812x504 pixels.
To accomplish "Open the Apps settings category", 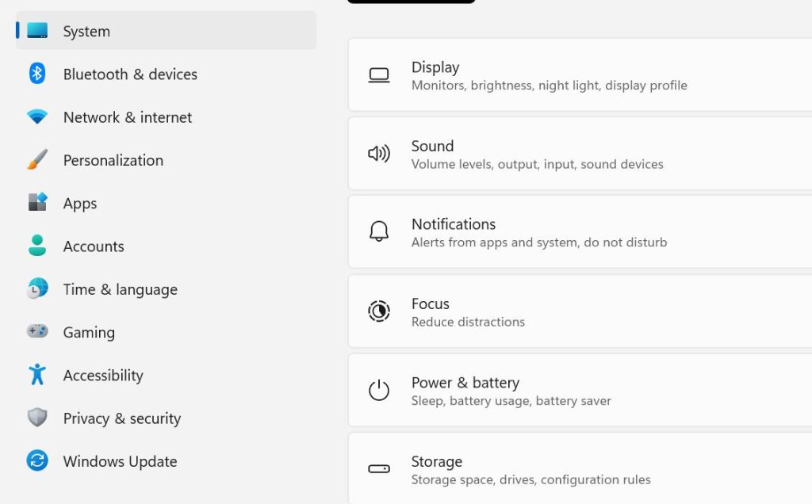I will [80, 204].
